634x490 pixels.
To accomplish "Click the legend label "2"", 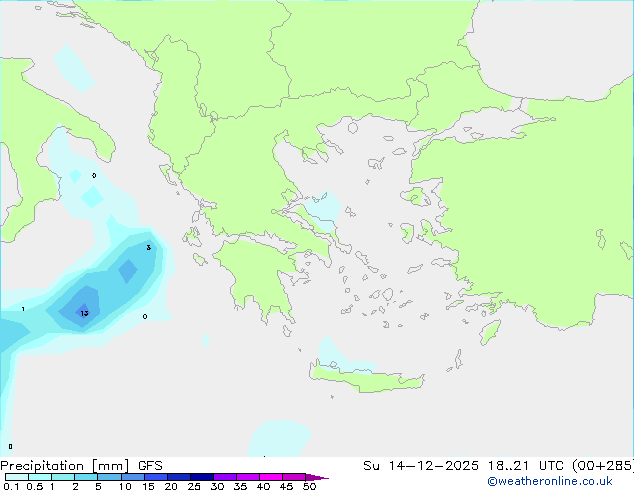I will 75,486.
